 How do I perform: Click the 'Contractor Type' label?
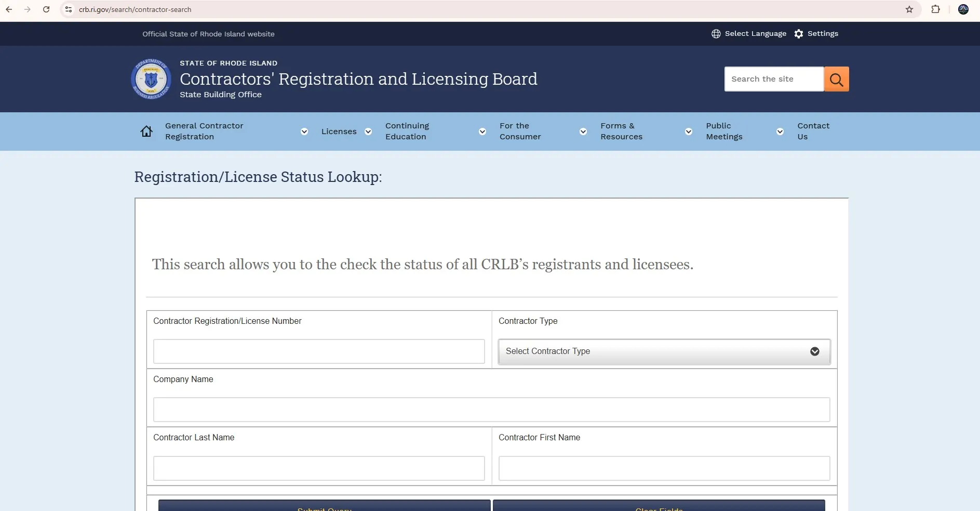528,321
